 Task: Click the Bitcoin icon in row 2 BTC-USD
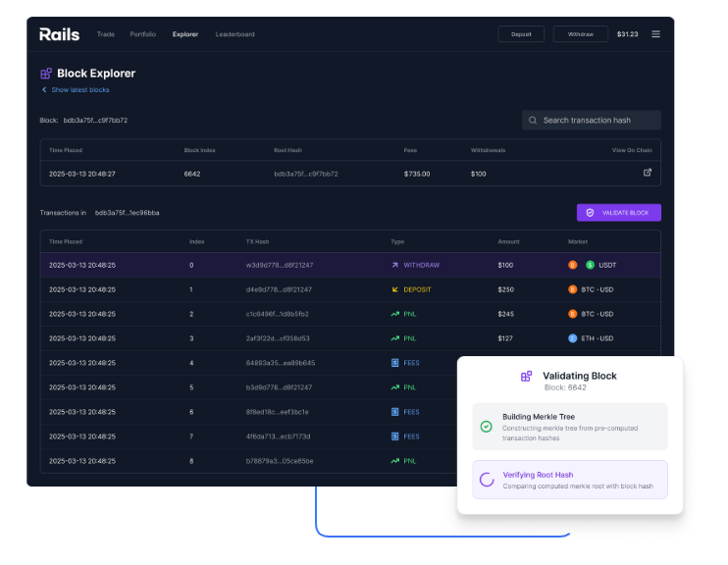point(572,314)
